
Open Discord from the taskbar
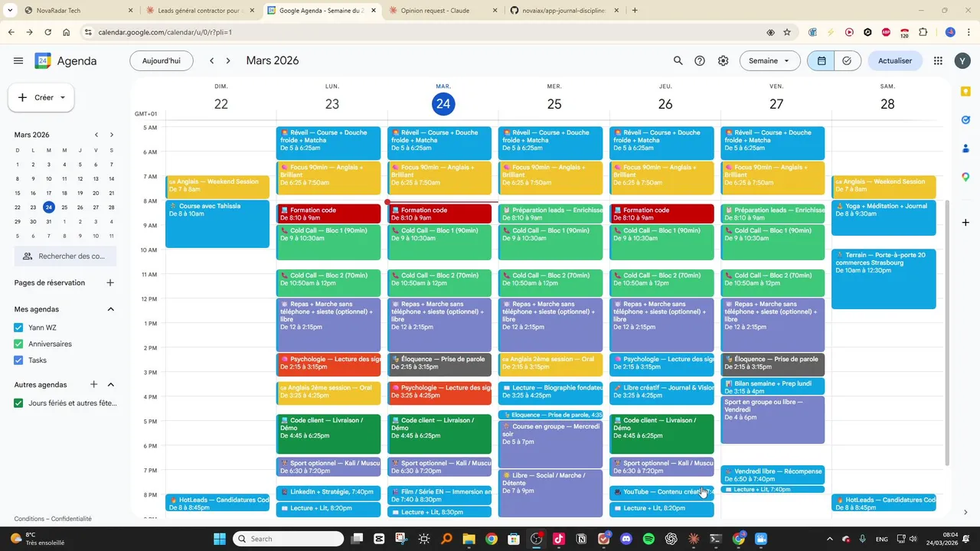click(626, 539)
